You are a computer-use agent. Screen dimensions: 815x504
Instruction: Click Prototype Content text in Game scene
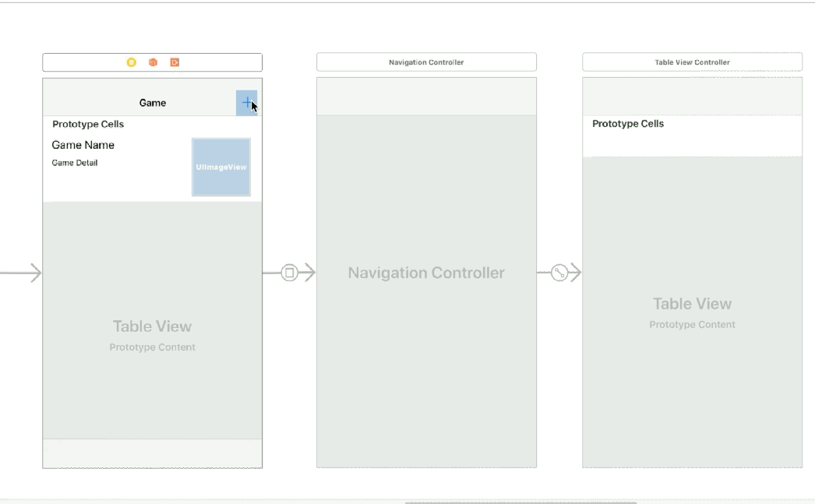(x=152, y=347)
